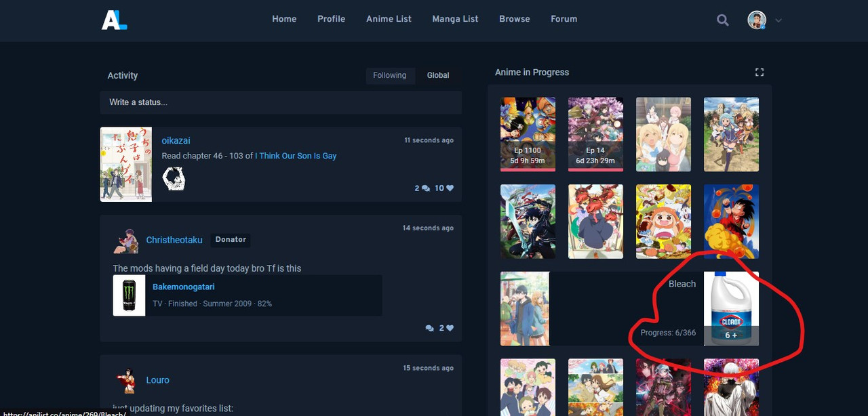Click the AniList logo
This screenshot has width=868, height=416.
click(x=114, y=20)
